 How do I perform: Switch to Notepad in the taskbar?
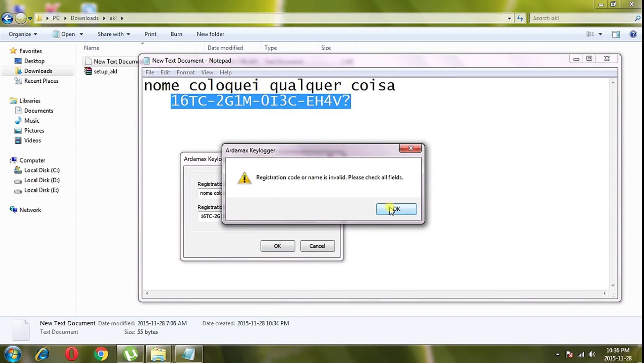click(188, 354)
